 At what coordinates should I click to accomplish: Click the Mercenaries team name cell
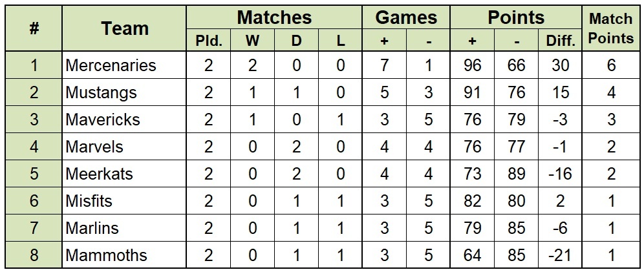tap(124, 65)
